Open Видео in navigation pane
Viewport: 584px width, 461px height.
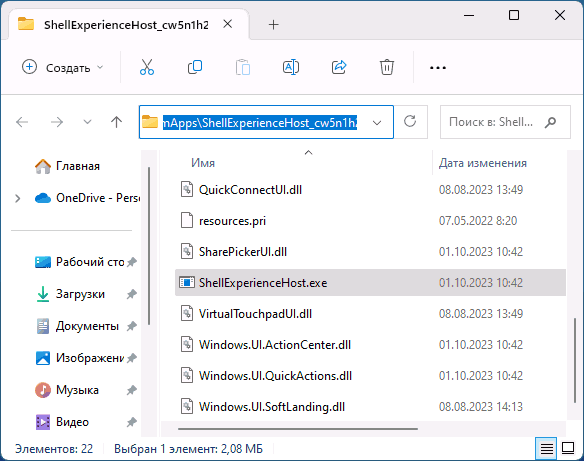pos(62,422)
